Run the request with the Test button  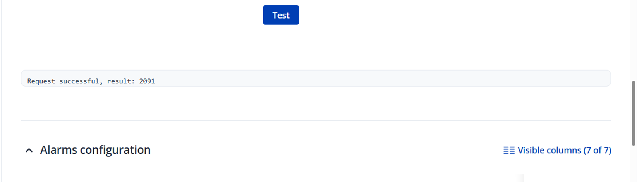[281, 15]
